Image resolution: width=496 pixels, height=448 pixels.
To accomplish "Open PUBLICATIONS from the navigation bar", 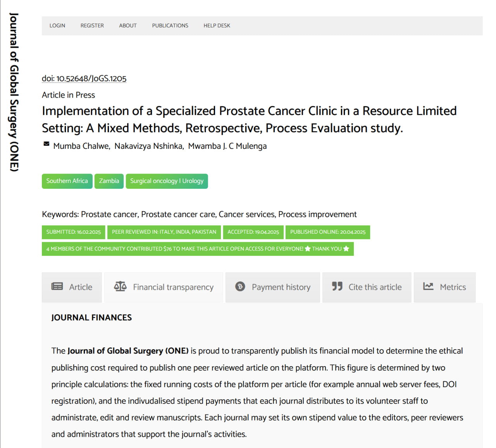I will tap(170, 26).
